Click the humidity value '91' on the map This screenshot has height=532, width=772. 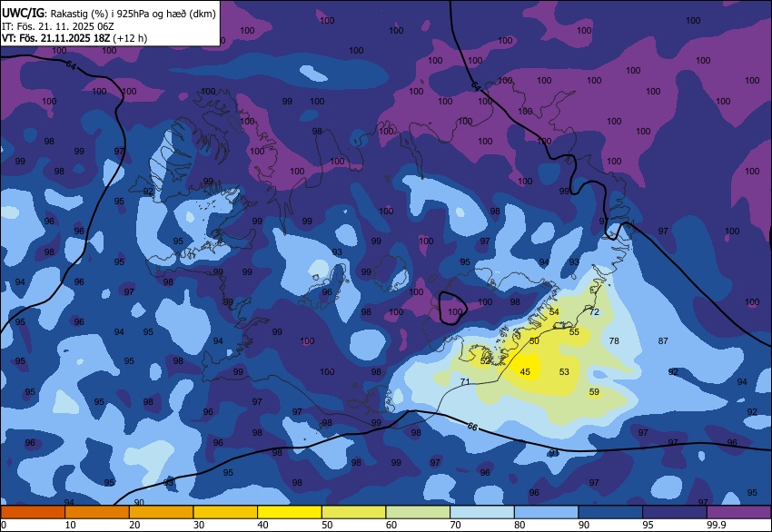point(554,453)
